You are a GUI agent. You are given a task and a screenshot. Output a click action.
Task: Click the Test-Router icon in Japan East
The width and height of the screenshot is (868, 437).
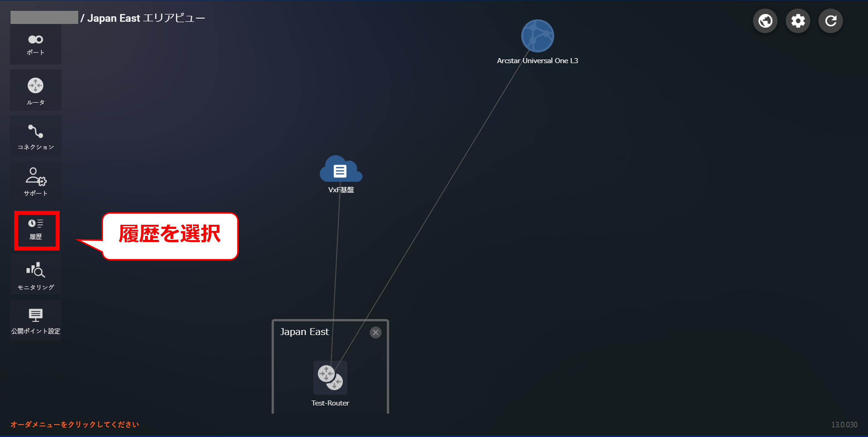pos(330,377)
